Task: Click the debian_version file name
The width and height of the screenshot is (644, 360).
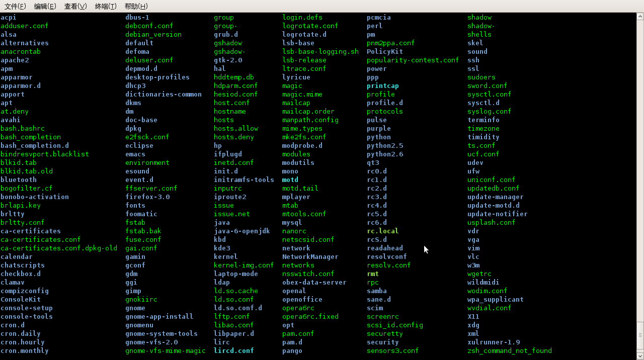Action: (153, 34)
